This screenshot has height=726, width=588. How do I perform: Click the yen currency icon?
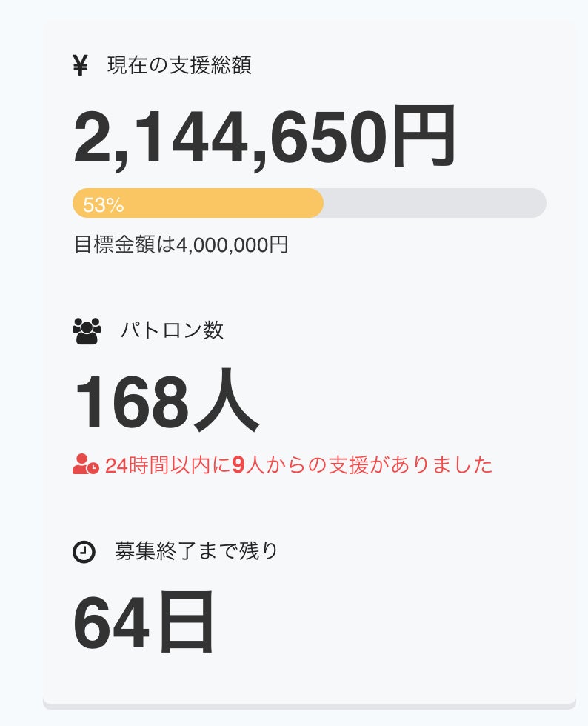[x=80, y=66]
